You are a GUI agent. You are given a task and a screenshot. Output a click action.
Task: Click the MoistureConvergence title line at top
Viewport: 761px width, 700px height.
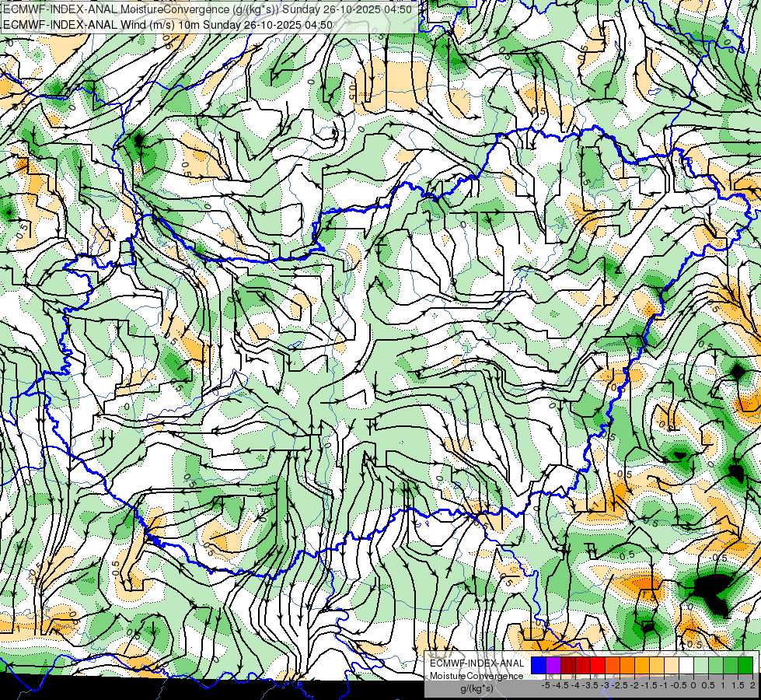(208, 9)
